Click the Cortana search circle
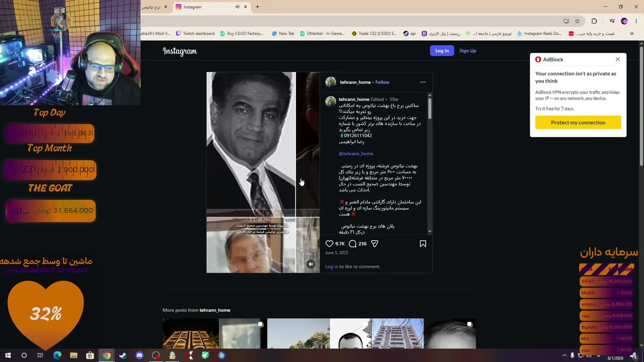The image size is (644, 362). coord(24,355)
